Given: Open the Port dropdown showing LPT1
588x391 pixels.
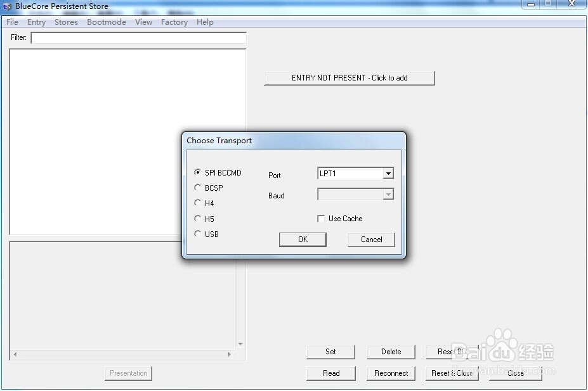Looking at the screenshot, I should click(388, 174).
